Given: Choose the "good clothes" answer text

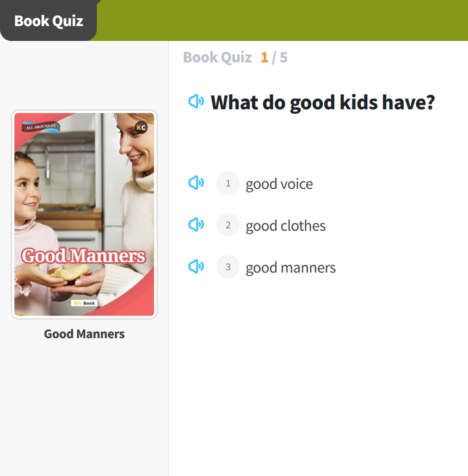Looking at the screenshot, I should point(286,226).
